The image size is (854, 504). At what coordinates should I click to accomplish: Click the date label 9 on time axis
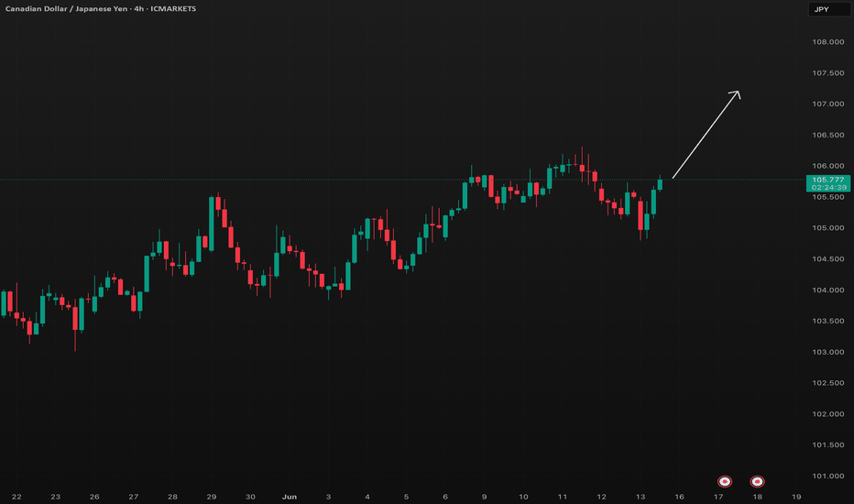484,497
